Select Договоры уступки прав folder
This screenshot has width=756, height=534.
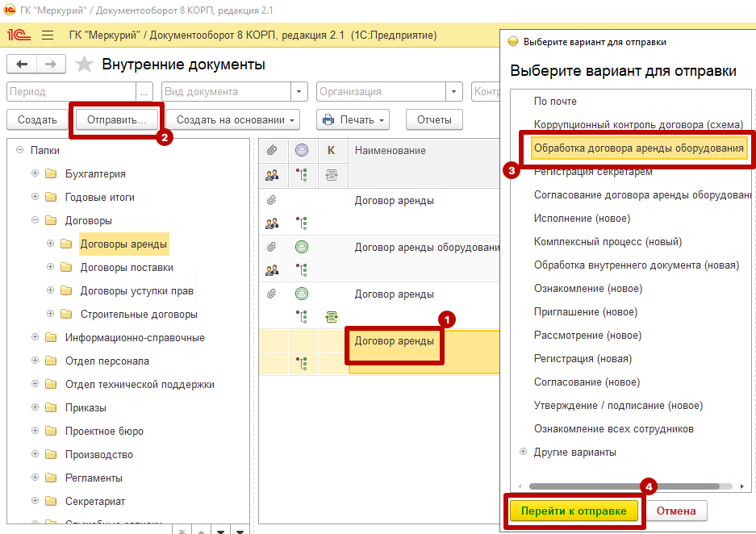137,290
